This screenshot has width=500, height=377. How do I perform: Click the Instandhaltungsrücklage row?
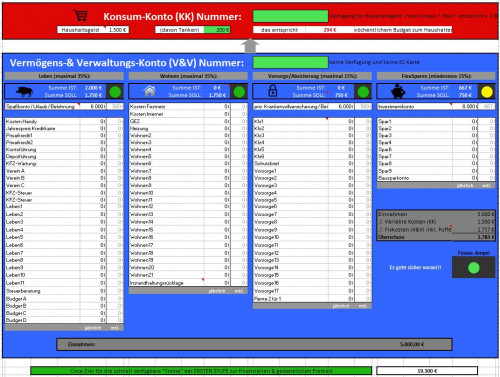click(x=188, y=283)
